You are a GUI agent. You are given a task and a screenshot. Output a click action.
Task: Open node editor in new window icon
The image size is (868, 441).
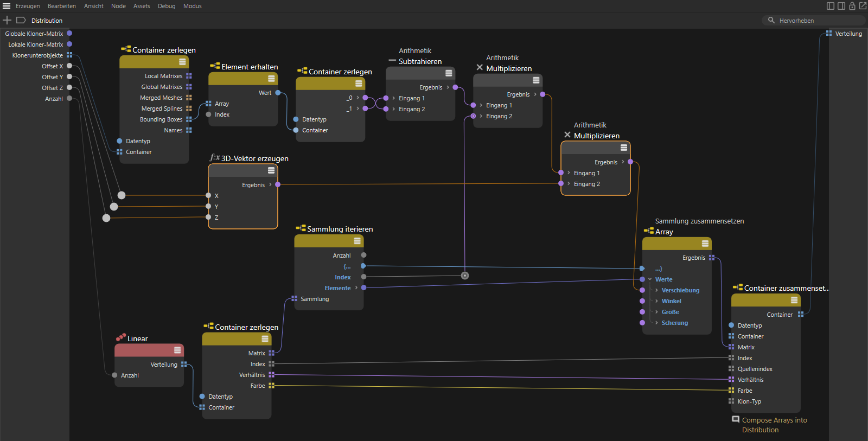click(x=863, y=6)
